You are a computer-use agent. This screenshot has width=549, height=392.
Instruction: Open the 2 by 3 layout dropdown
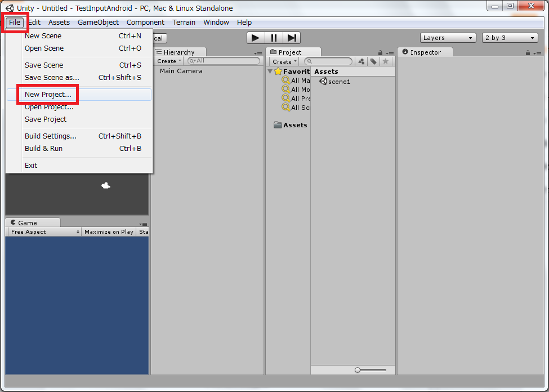tap(510, 38)
